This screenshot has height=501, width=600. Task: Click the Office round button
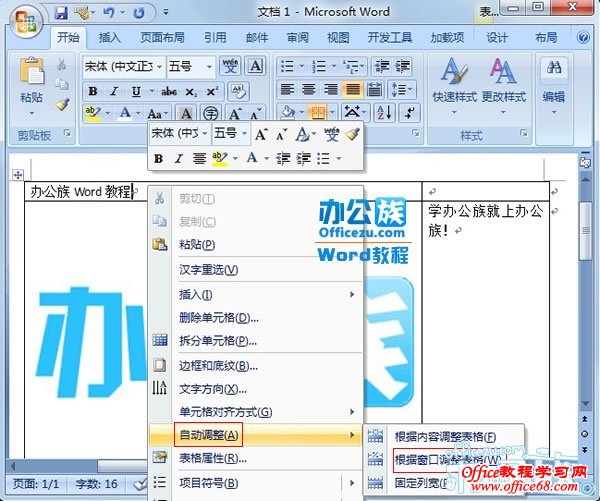click(x=24, y=21)
